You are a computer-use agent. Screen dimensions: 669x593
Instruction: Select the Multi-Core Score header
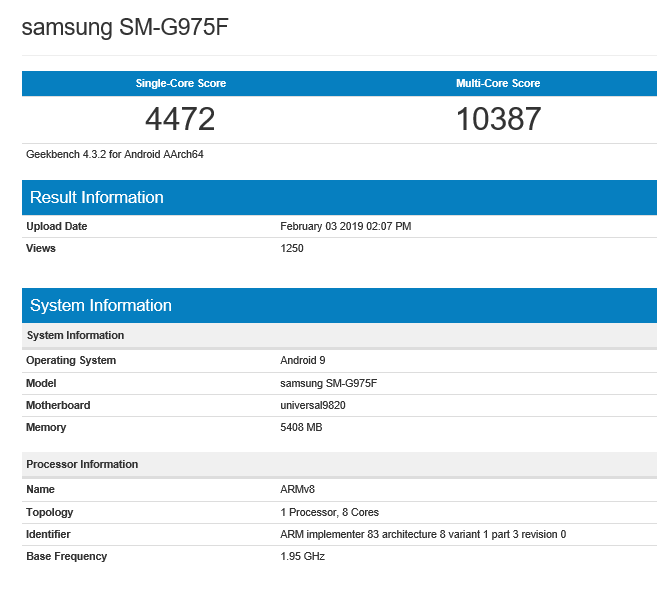[498, 83]
